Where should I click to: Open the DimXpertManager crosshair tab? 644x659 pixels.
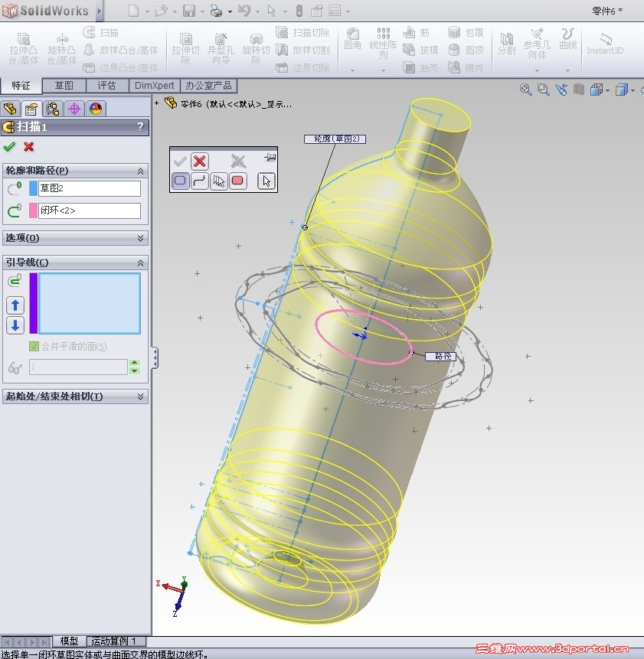point(74,109)
